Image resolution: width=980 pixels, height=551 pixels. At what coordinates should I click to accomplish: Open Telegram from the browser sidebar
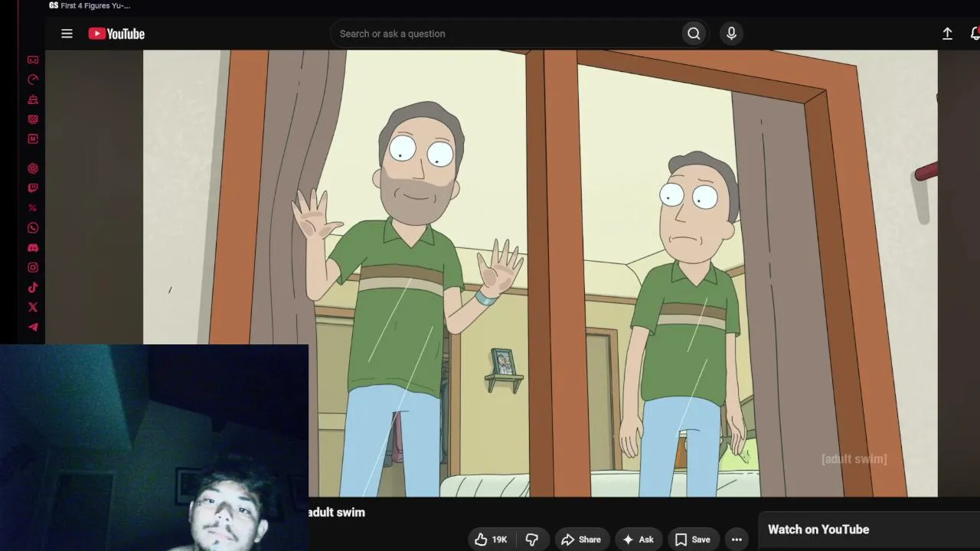(33, 328)
